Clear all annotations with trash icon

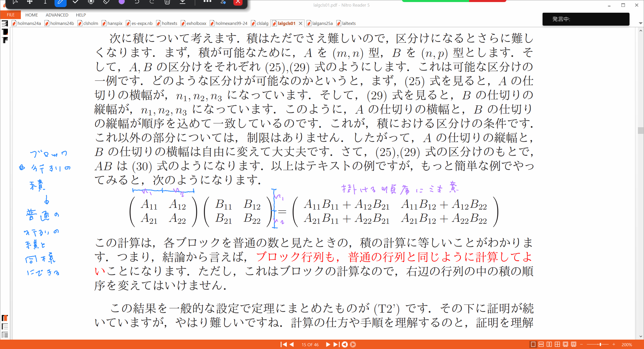click(167, 2)
